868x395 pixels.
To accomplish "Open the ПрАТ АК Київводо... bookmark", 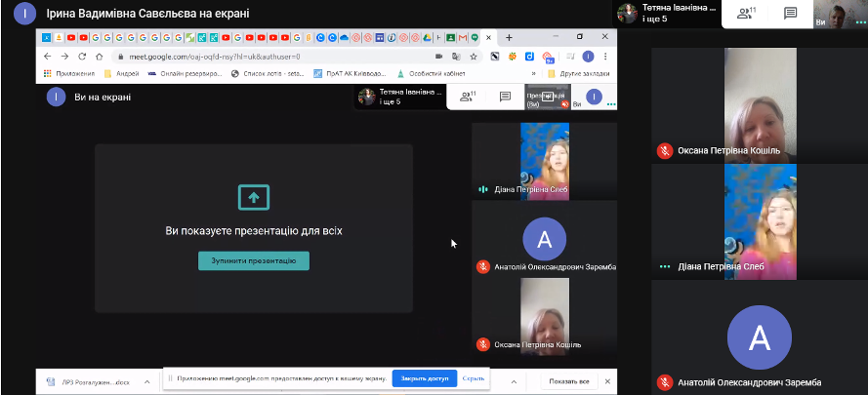I will (x=351, y=73).
